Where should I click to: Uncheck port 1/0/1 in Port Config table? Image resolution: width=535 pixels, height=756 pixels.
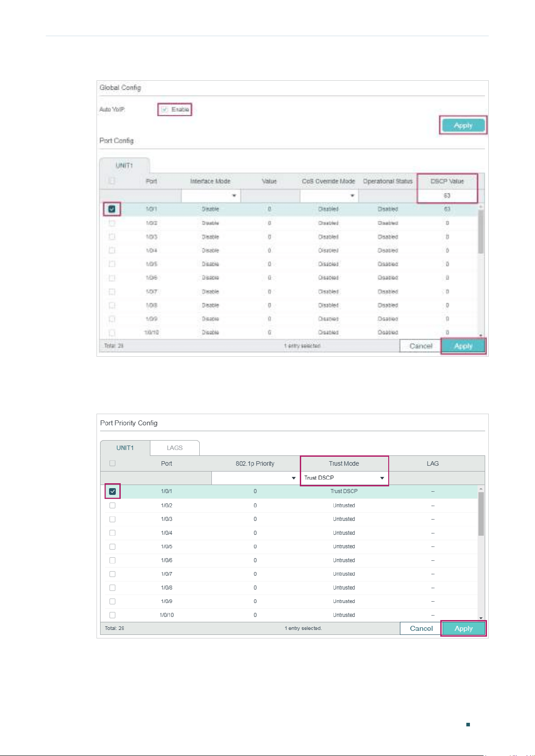pos(112,209)
